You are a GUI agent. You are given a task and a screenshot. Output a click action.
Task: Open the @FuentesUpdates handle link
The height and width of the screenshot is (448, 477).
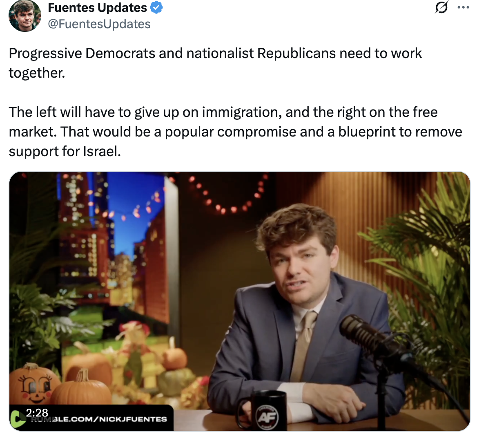coord(99,24)
